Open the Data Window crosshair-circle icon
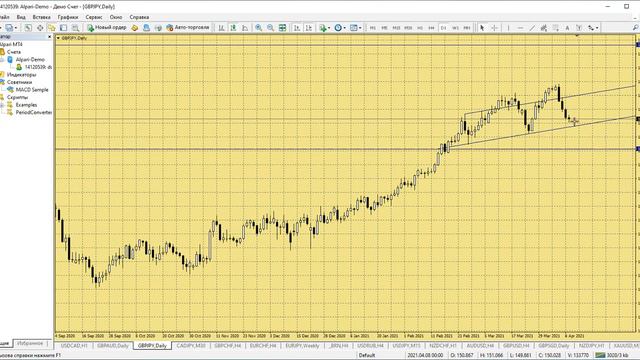The width and height of the screenshot is (640, 360). point(40,28)
